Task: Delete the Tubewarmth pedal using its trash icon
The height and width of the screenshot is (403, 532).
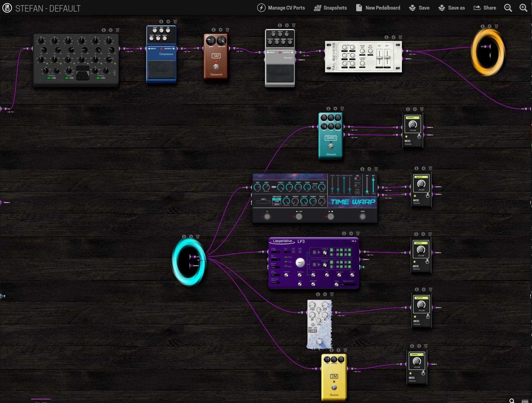Action: pyautogui.click(x=227, y=30)
